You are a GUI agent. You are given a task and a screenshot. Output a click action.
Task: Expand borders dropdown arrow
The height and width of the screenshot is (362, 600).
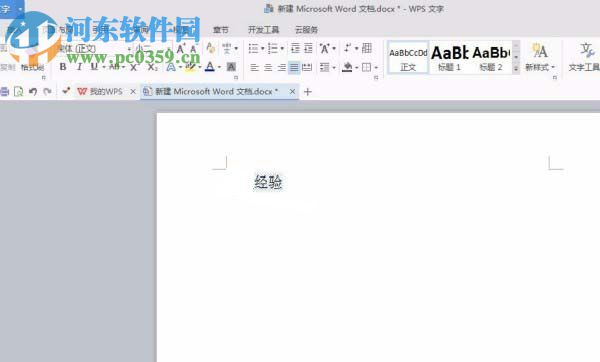click(x=376, y=68)
